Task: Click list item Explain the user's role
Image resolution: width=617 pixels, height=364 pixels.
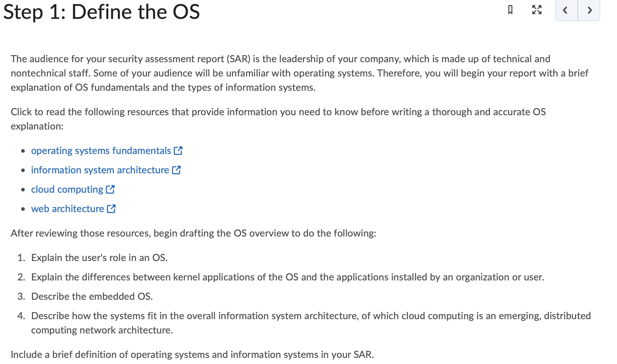Action: click(x=99, y=258)
